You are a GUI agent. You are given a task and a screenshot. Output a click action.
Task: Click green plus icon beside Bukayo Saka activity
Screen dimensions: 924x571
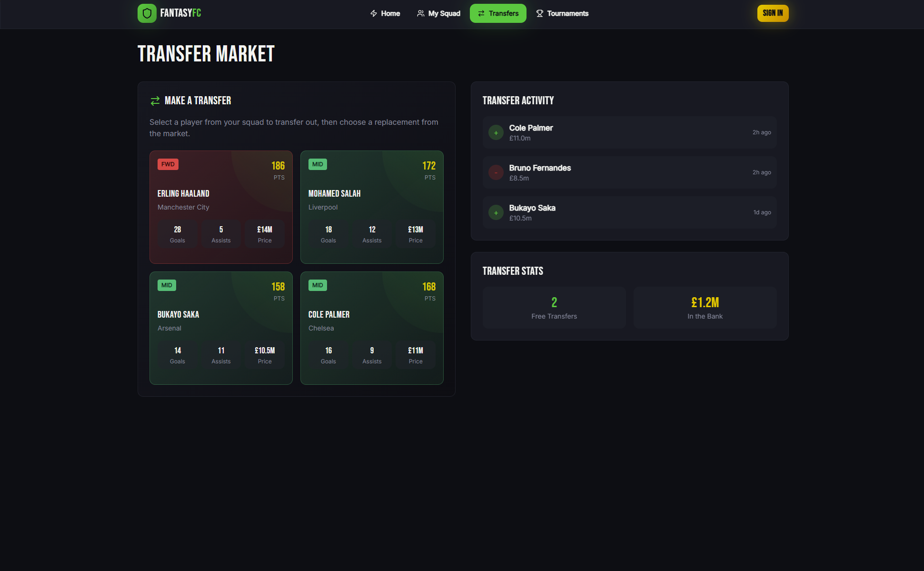(496, 213)
